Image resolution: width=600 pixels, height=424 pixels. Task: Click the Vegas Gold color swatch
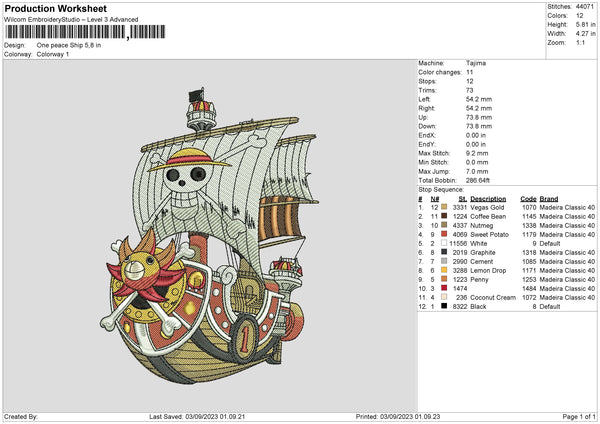point(444,207)
